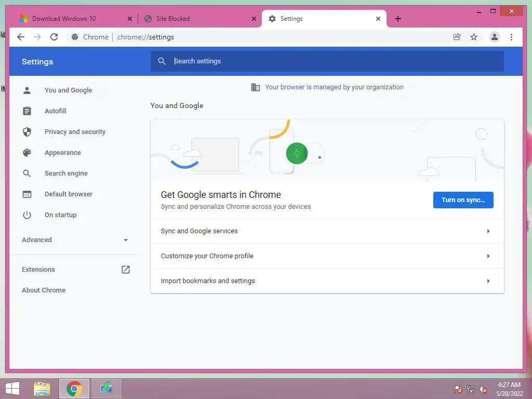Viewport: 532px width, 399px height.
Task: Click the network tray icon
Action: (x=471, y=389)
